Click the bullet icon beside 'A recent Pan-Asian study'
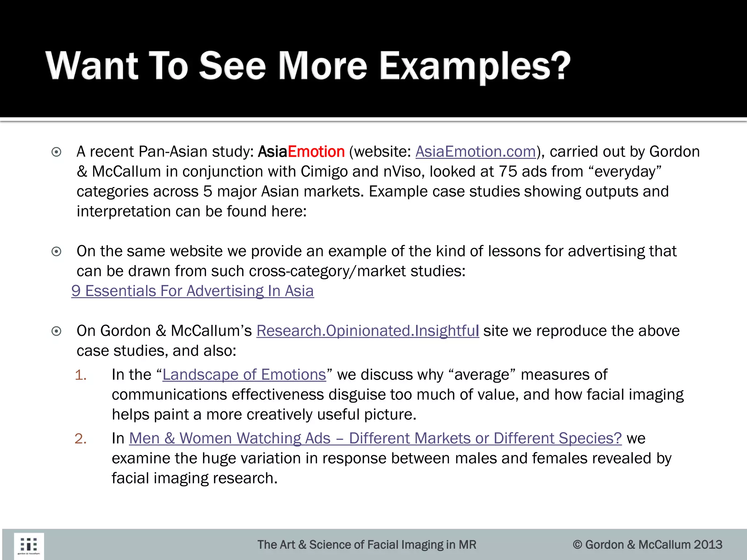Viewport: 747px width, 560px height. 57,152
